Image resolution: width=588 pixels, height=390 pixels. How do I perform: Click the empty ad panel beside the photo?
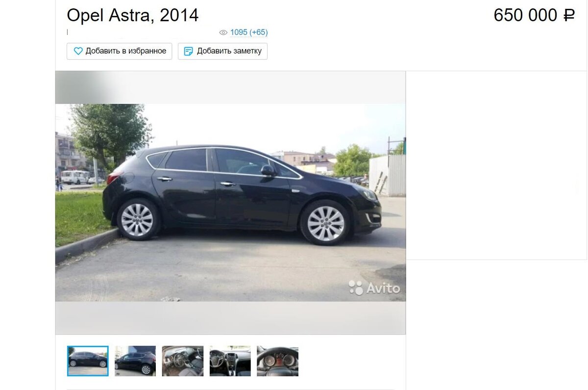pos(496,165)
